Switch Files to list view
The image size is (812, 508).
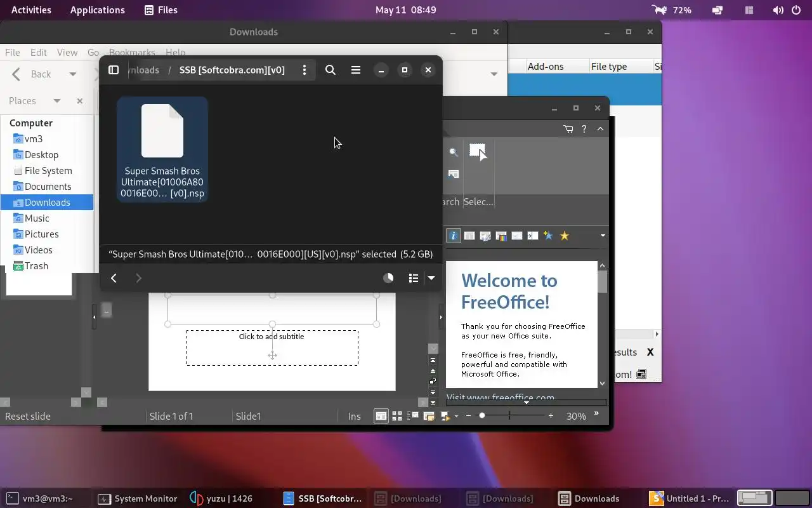414,277
